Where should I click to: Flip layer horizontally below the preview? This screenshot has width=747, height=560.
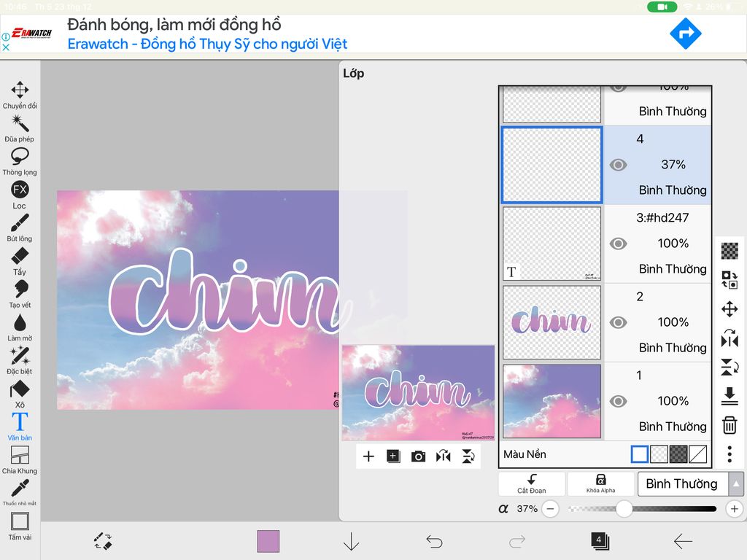[443, 456]
